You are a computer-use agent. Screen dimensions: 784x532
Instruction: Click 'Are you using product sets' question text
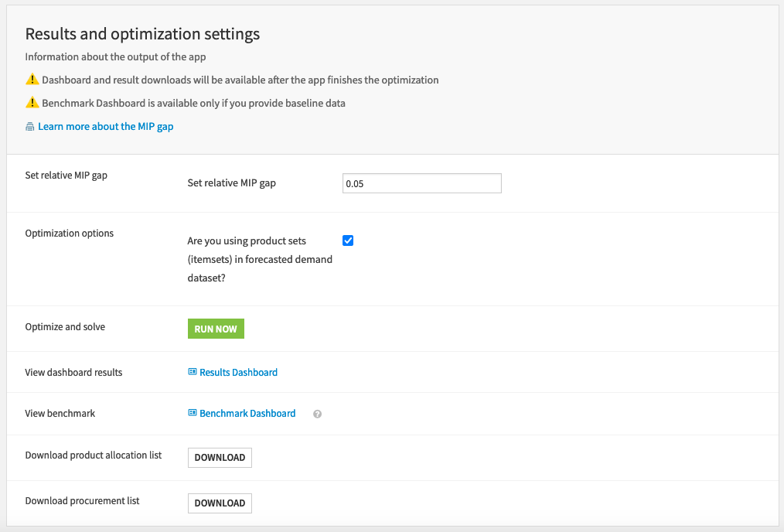260,259
